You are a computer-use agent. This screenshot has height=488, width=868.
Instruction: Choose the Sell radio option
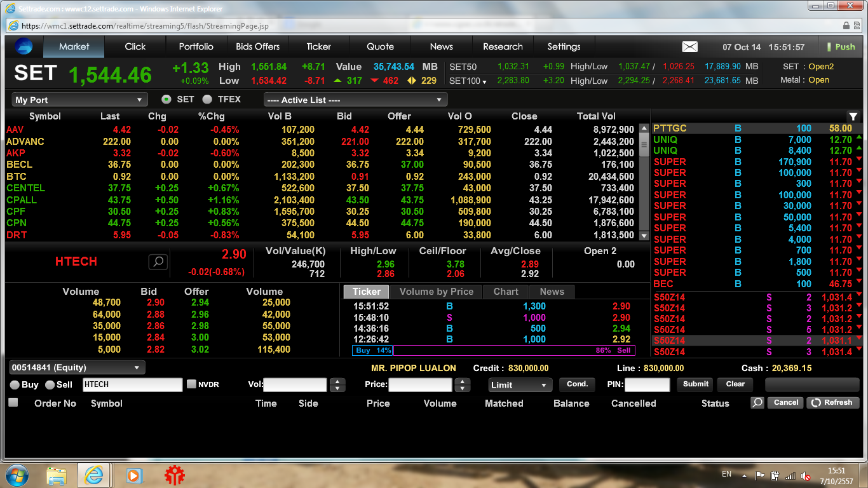tap(50, 385)
